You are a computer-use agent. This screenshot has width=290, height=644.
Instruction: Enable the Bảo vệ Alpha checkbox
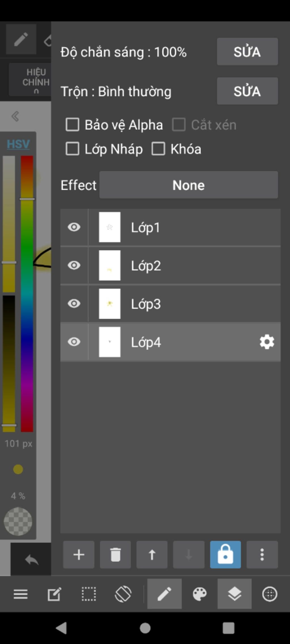pos(72,125)
